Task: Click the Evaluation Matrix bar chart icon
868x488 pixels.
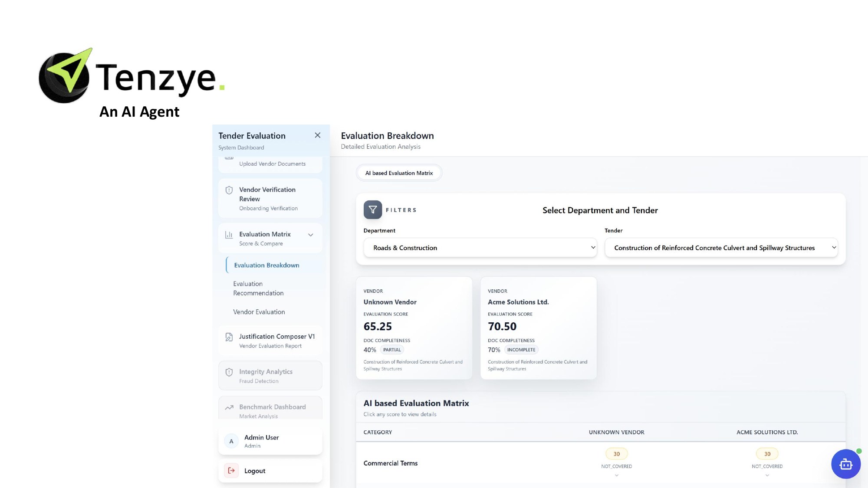Action: coord(229,235)
